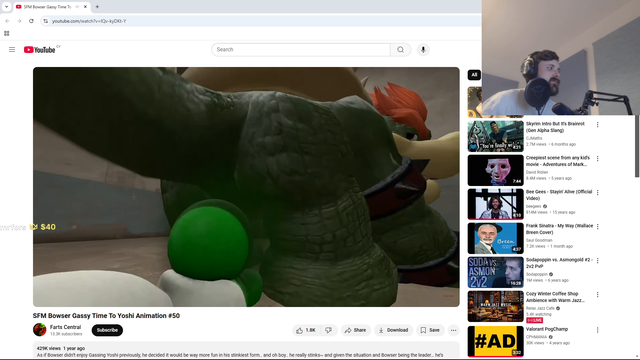Open Farts Central channel name link
Image resolution: width=640 pixels, height=360 pixels.
(65, 327)
